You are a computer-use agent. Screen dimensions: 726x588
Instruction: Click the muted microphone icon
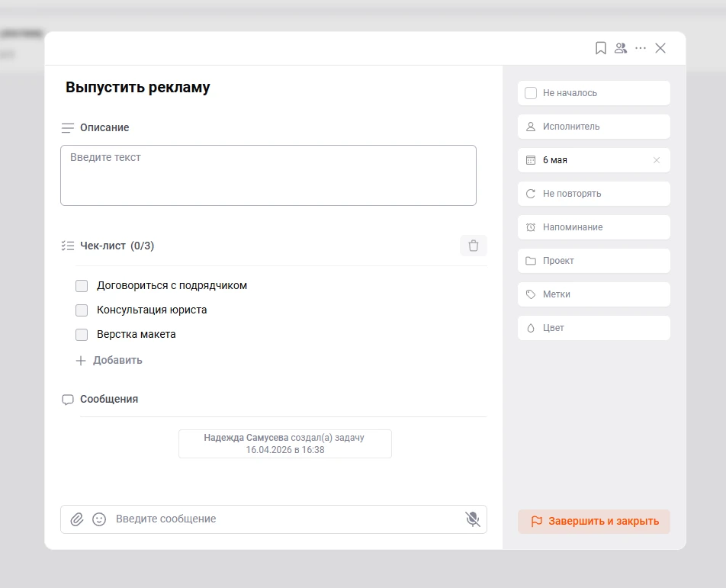coord(473,519)
